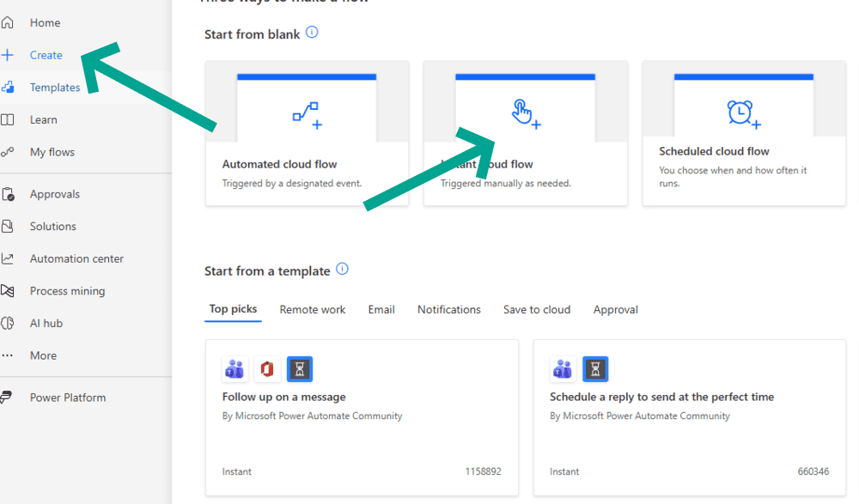Click Teams icon on Schedule a reply card
This screenshot has width=859, height=504.
[563, 369]
